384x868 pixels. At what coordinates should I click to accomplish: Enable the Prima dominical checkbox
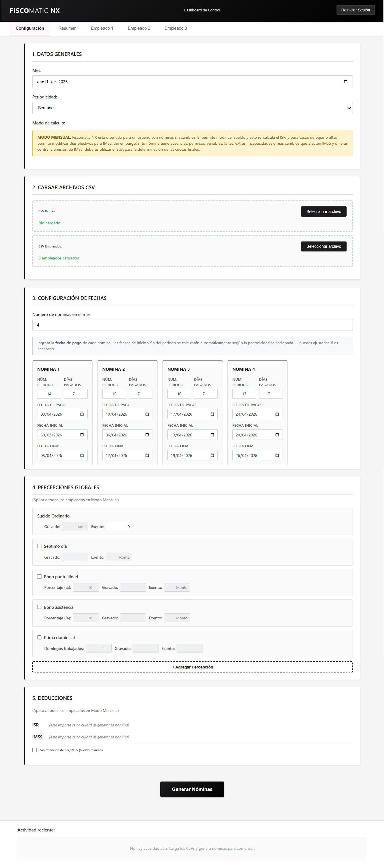tap(39, 638)
